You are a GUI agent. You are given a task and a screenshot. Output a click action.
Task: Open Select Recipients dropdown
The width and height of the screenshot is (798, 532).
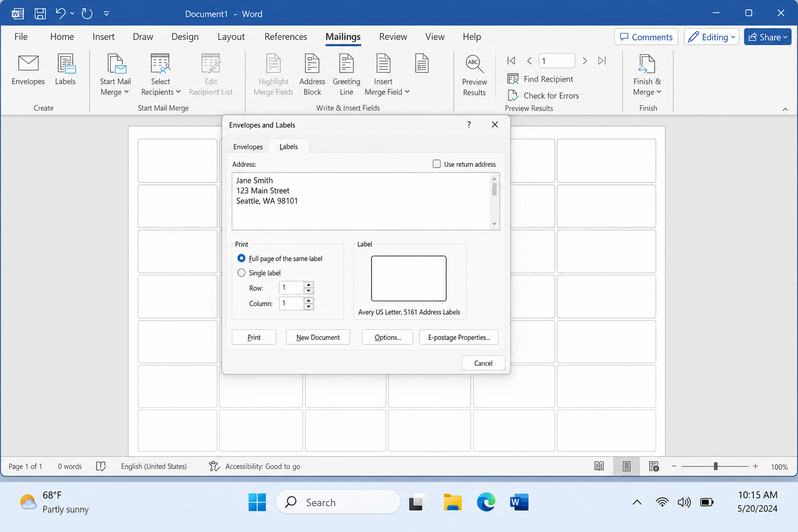click(x=161, y=75)
